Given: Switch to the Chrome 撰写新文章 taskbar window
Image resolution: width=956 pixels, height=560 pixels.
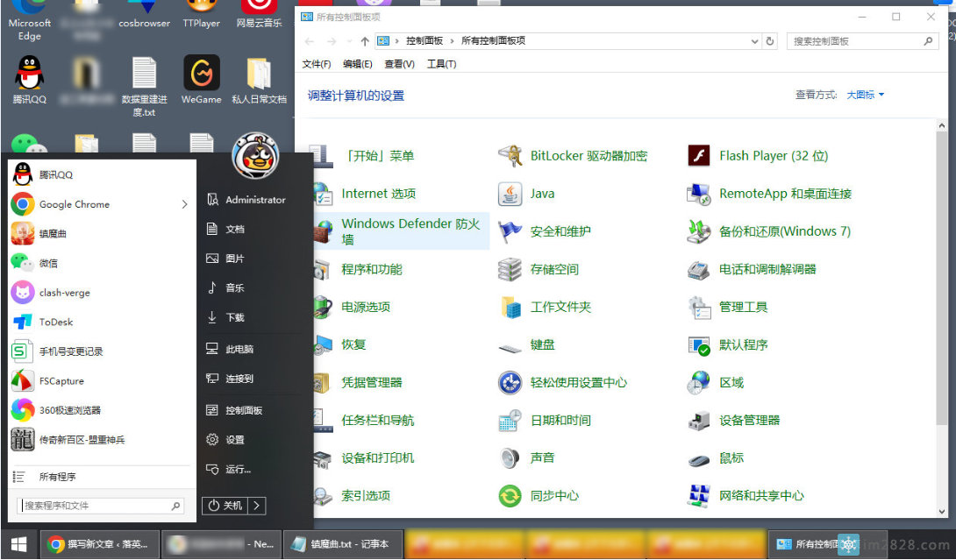Looking at the screenshot, I should [100, 544].
